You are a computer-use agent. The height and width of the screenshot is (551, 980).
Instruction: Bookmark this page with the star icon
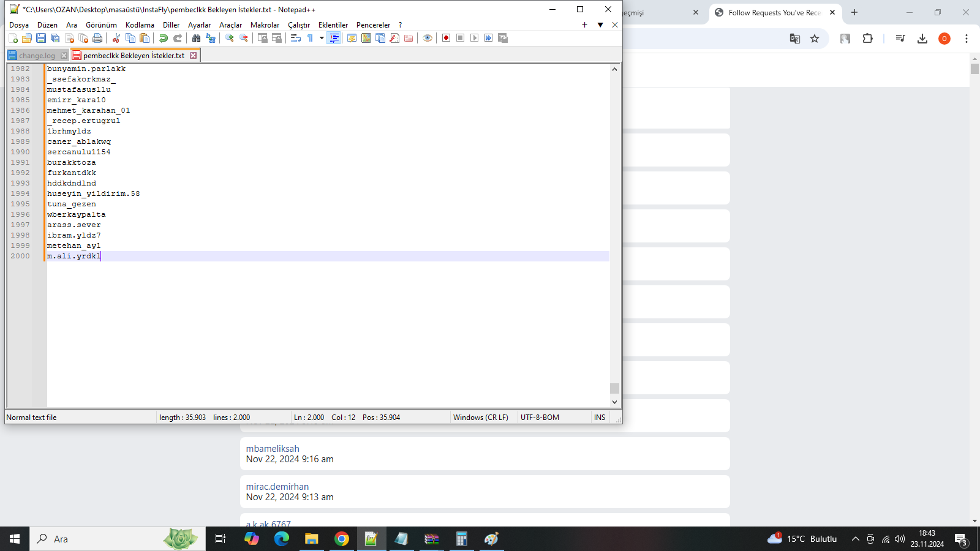[815, 39]
